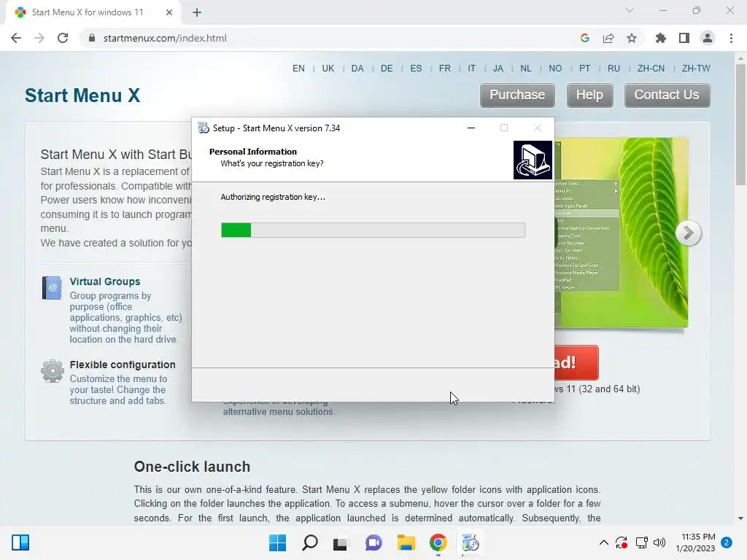Close the Start Menu X browser tab
Image resolution: width=747 pixels, height=560 pixels.
[x=169, y=12]
